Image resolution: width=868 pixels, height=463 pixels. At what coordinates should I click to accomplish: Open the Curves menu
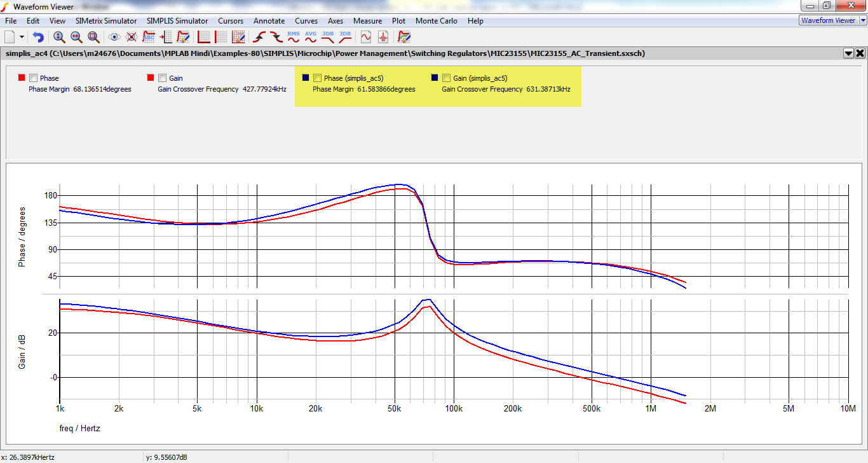306,21
